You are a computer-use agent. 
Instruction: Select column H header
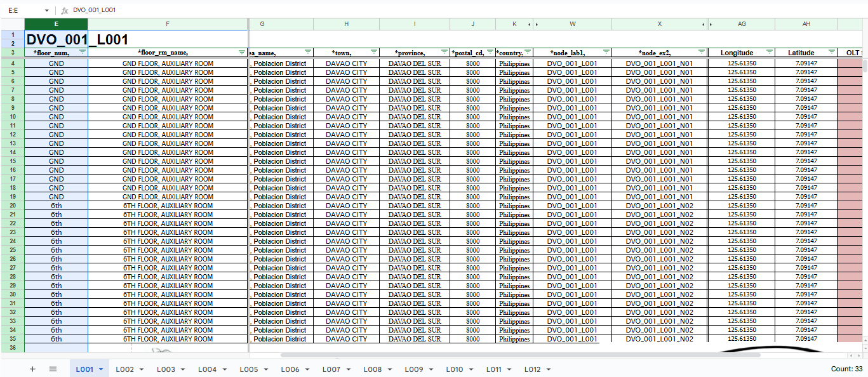point(346,24)
